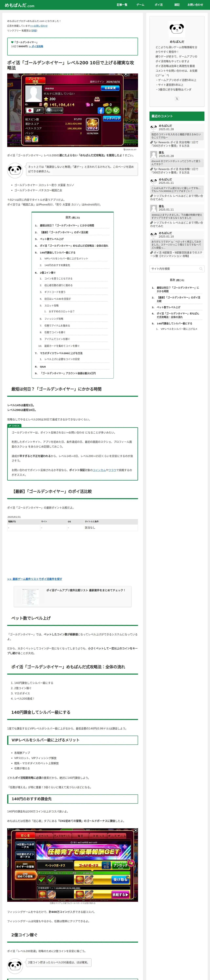Jump to 初日はレベル80を目指す in 目次
This screenshot has height=980, width=210.
tap(57, 299)
